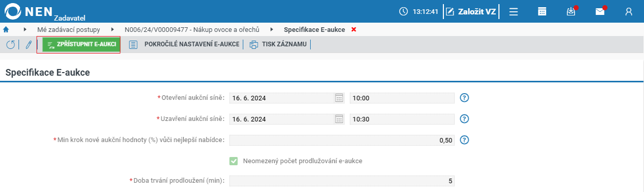Click the Min krok field with 0,50
This screenshot has width=644, height=192.
(342, 140)
